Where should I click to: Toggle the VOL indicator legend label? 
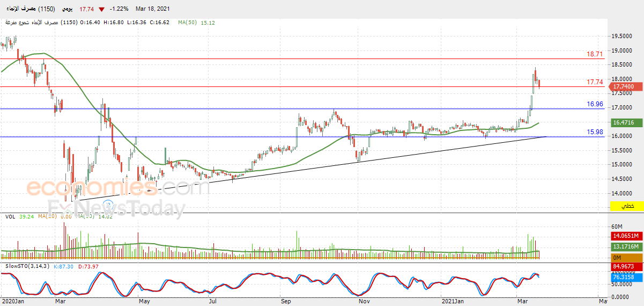point(10,216)
